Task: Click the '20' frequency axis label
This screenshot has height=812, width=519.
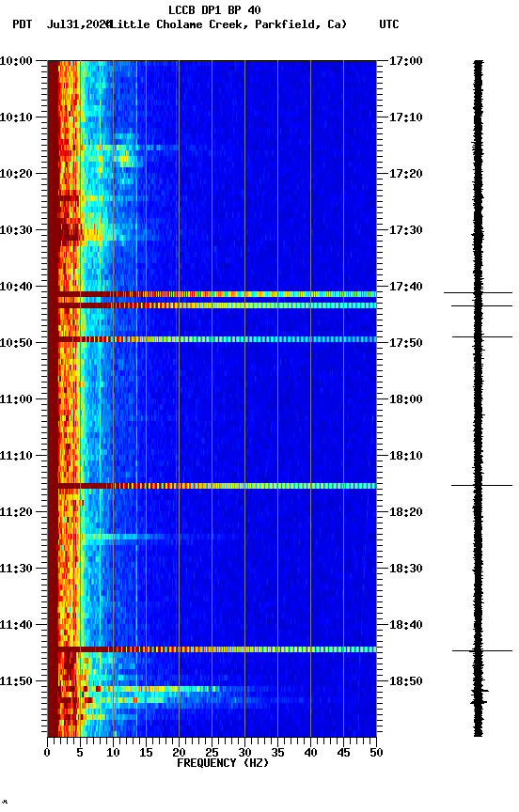Action: tap(179, 753)
